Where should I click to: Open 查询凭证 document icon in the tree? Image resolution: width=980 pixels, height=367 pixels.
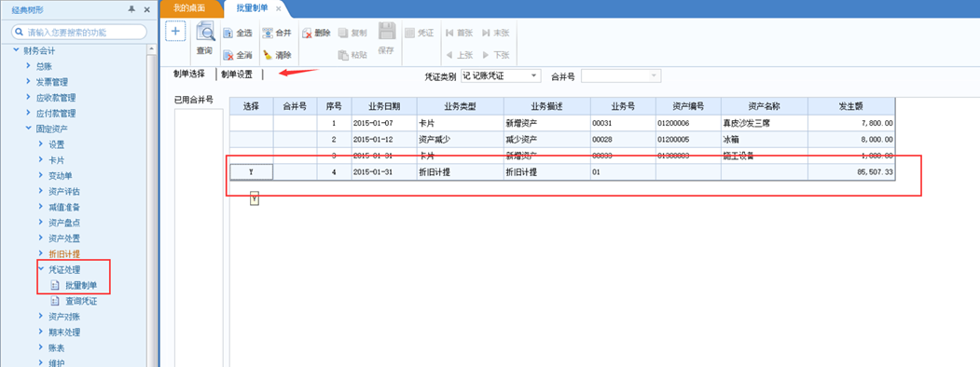[54, 301]
